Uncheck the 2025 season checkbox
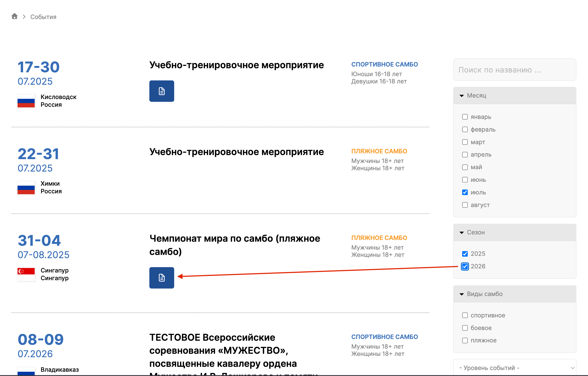The image size is (588, 376). (x=465, y=254)
